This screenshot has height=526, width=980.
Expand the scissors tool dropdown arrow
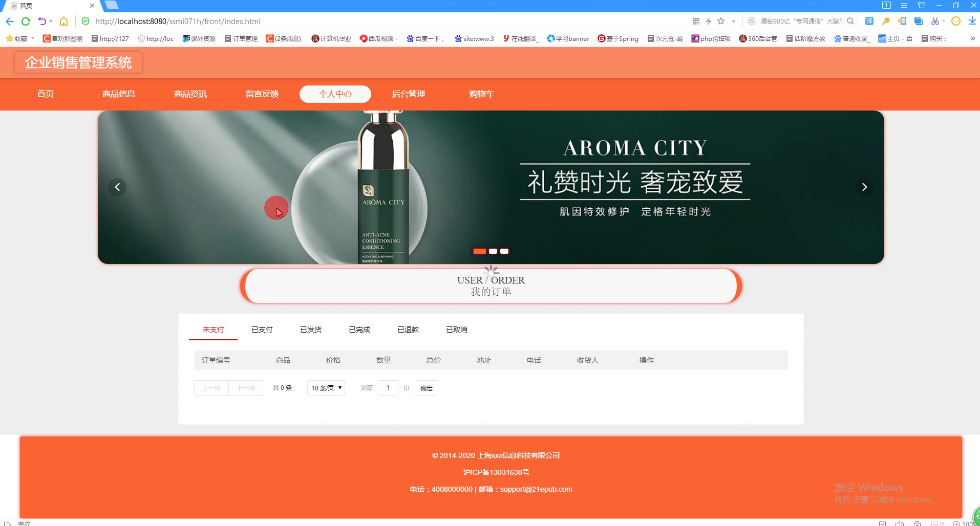click(944, 21)
